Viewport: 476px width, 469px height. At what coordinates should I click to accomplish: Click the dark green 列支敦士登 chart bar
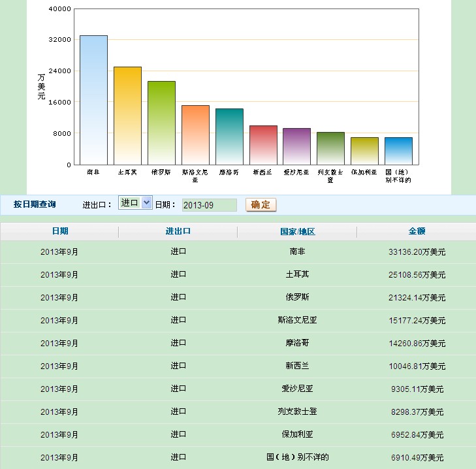pyautogui.click(x=330, y=148)
